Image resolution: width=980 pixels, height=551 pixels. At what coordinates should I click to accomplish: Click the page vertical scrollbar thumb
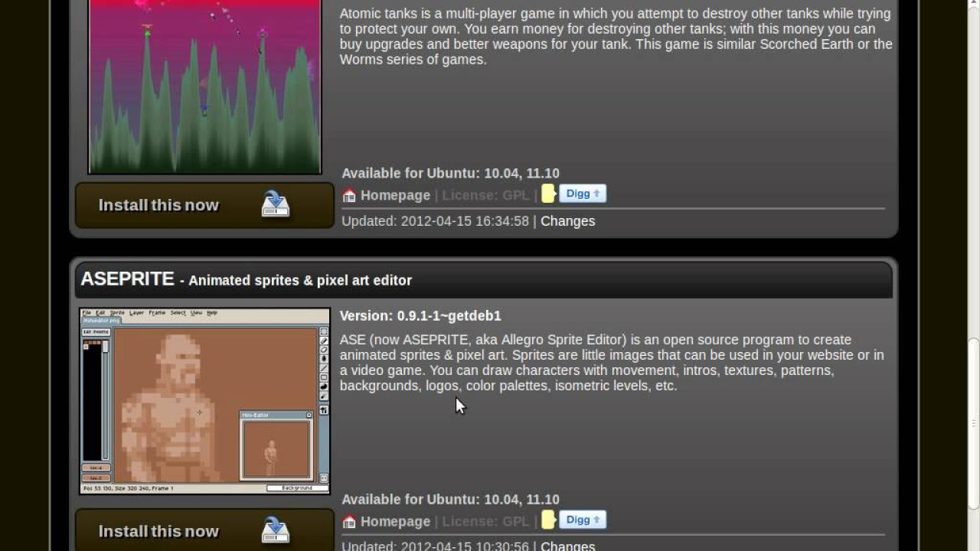pos(973,423)
